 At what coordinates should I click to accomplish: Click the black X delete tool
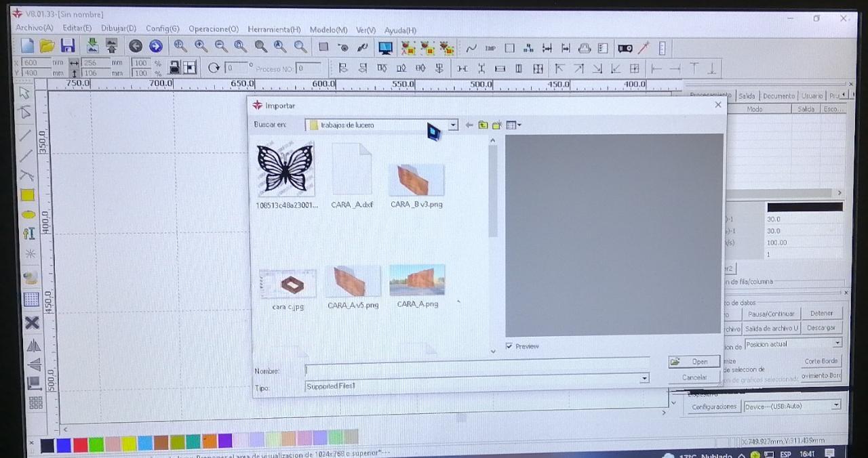click(32, 322)
